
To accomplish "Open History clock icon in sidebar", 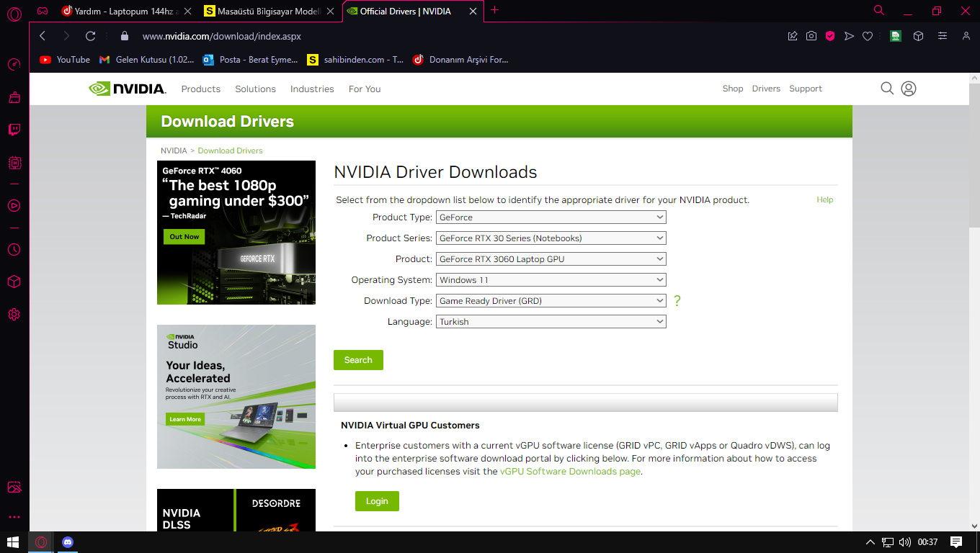I will pyautogui.click(x=14, y=250).
